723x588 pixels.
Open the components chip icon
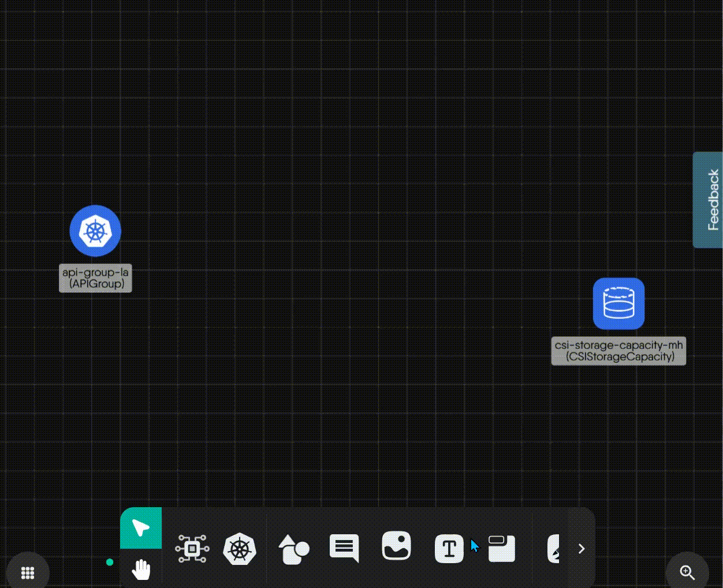192,548
